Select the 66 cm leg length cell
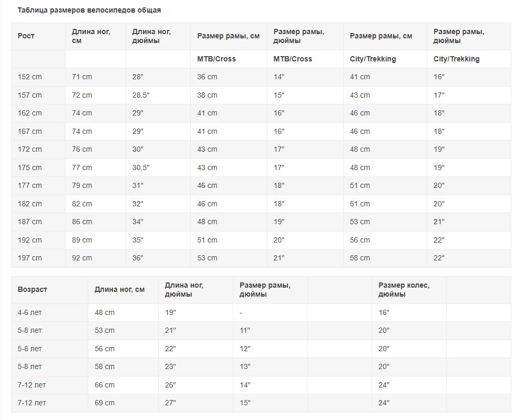526x420 pixels. [105, 385]
